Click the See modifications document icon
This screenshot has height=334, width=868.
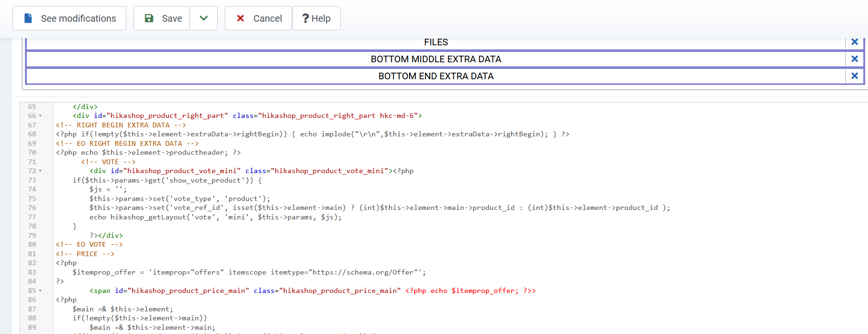pos(28,18)
